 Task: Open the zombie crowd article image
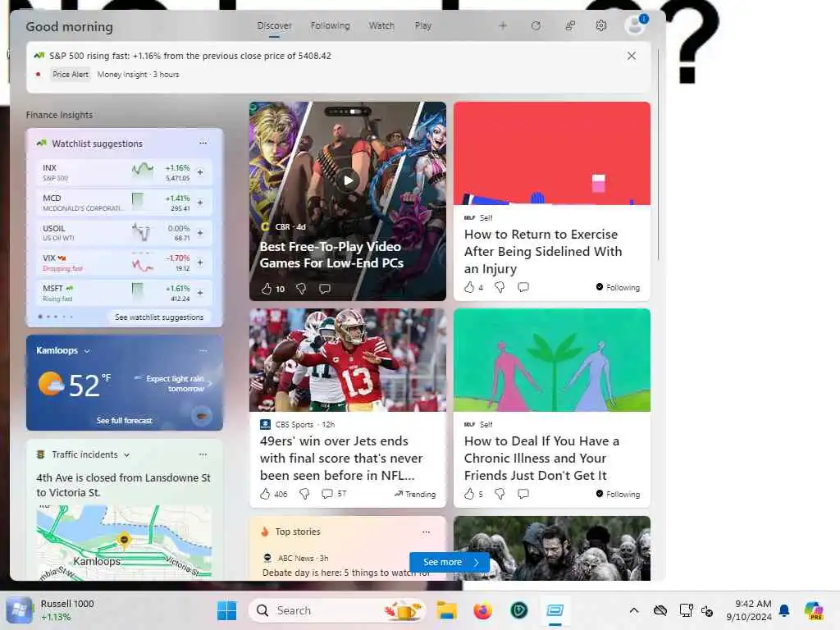coord(552,548)
